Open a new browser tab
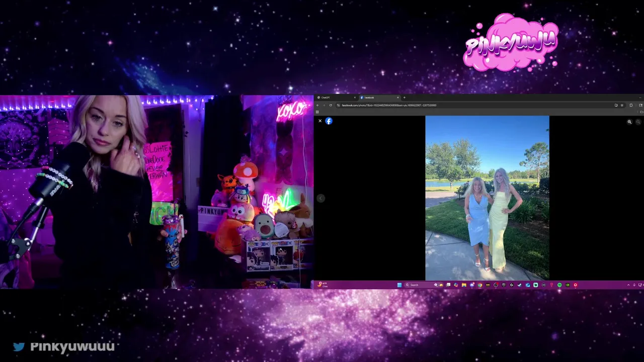The image size is (644, 362). (x=404, y=98)
